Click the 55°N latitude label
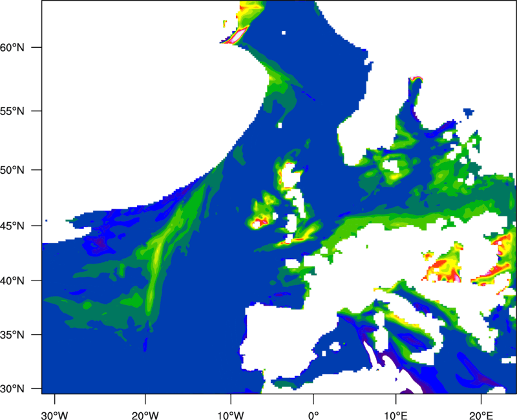Screen dimensions: 517x420 tap(12, 111)
